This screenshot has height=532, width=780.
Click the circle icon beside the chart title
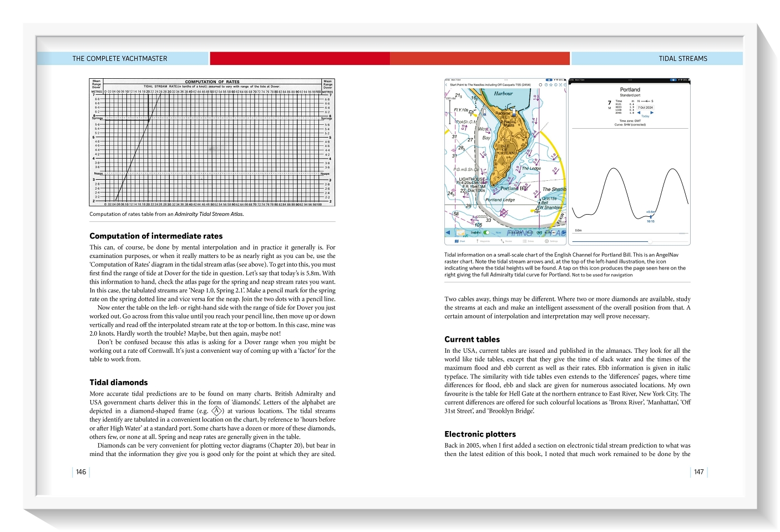pyautogui.click(x=541, y=85)
